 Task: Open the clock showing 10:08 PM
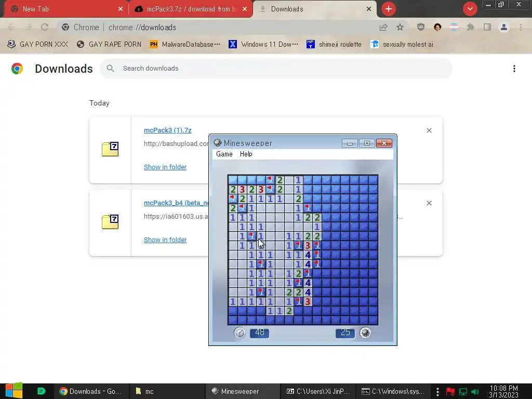pyautogui.click(x=504, y=392)
